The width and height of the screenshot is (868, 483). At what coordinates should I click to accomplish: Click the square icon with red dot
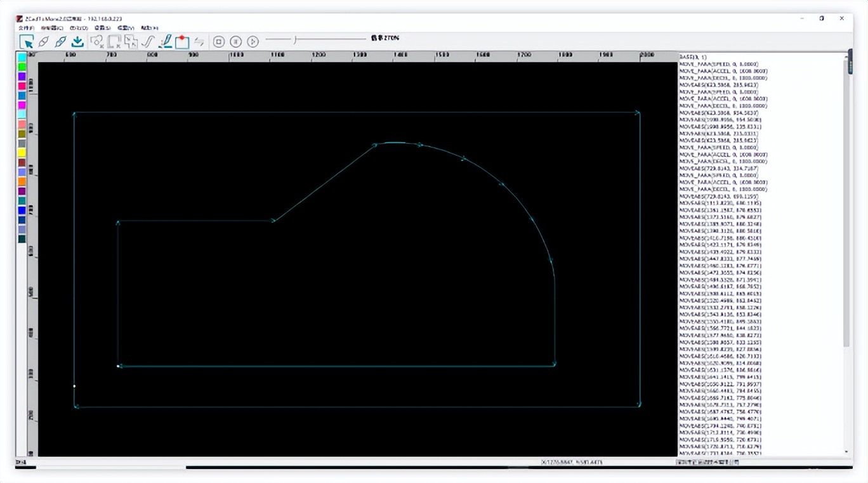[x=182, y=42]
